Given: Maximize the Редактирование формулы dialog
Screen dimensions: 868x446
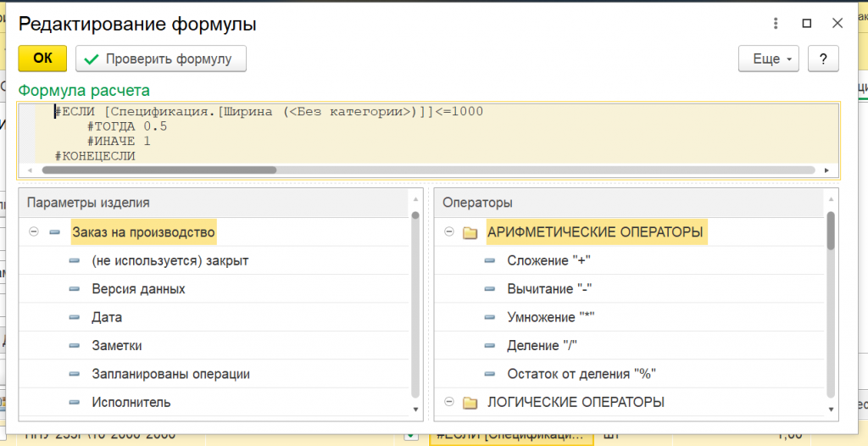Looking at the screenshot, I should 807,23.
